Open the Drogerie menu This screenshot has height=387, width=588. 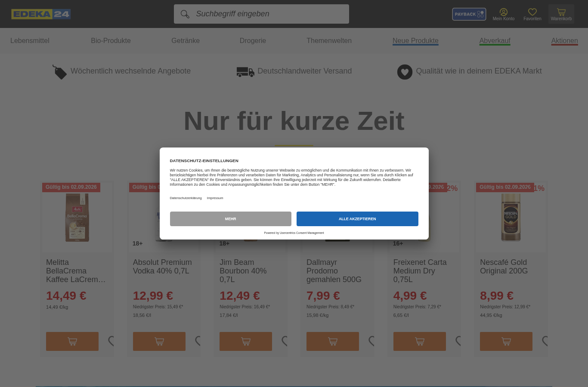[253, 40]
